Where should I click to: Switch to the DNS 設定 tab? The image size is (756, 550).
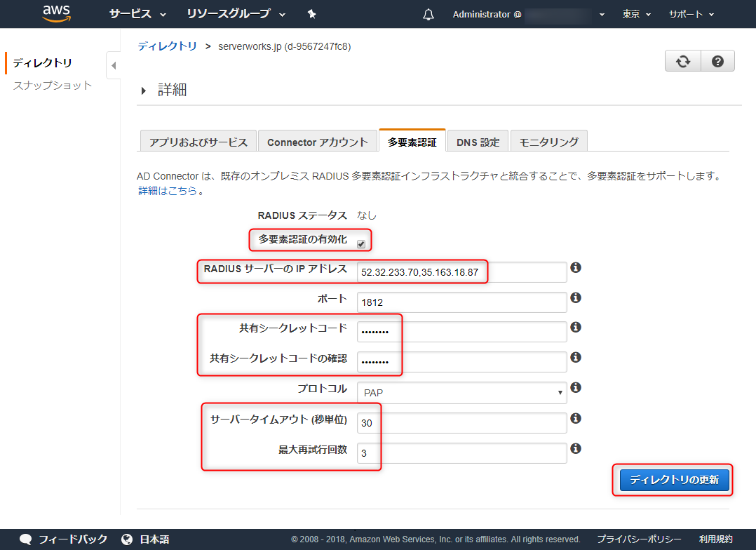(478, 142)
